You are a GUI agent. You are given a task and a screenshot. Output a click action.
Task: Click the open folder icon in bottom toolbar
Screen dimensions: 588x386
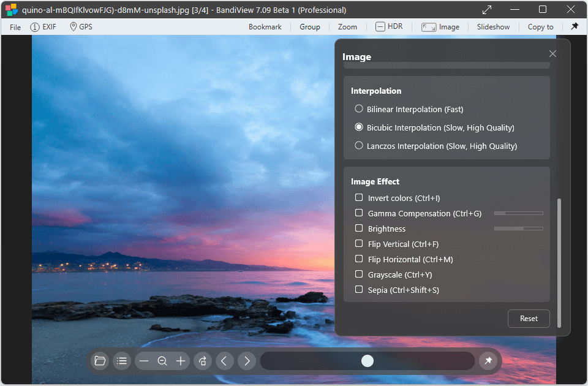click(100, 361)
